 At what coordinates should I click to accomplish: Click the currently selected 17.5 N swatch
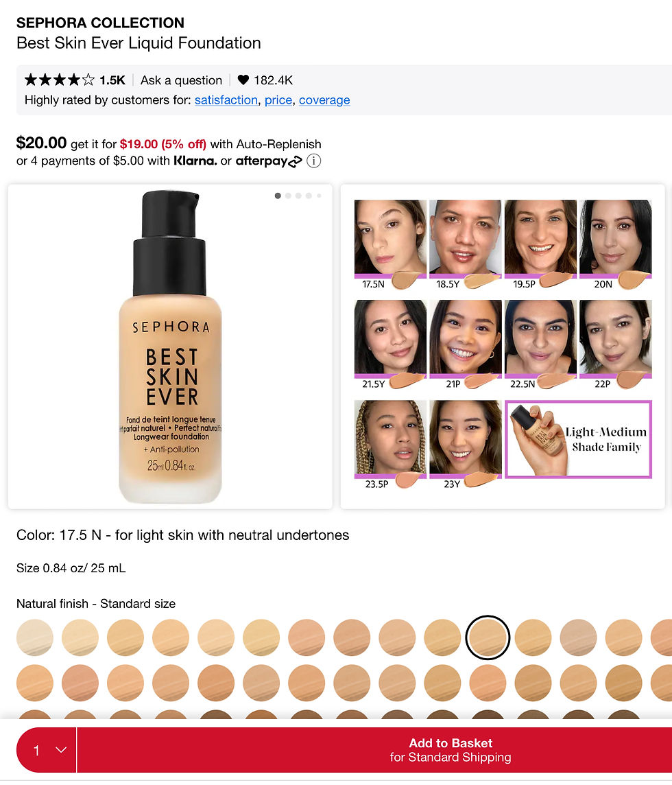pyautogui.click(x=488, y=638)
